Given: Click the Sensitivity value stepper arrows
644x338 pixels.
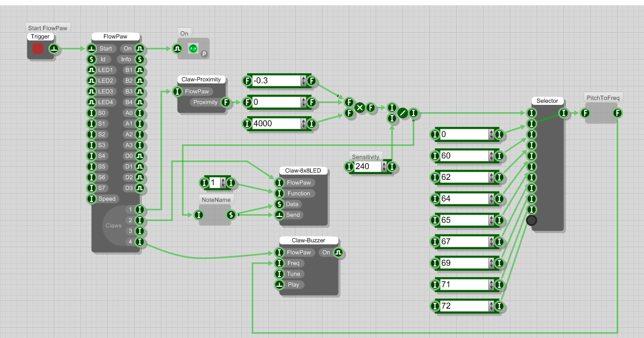Looking at the screenshot, I should point(384,167).
